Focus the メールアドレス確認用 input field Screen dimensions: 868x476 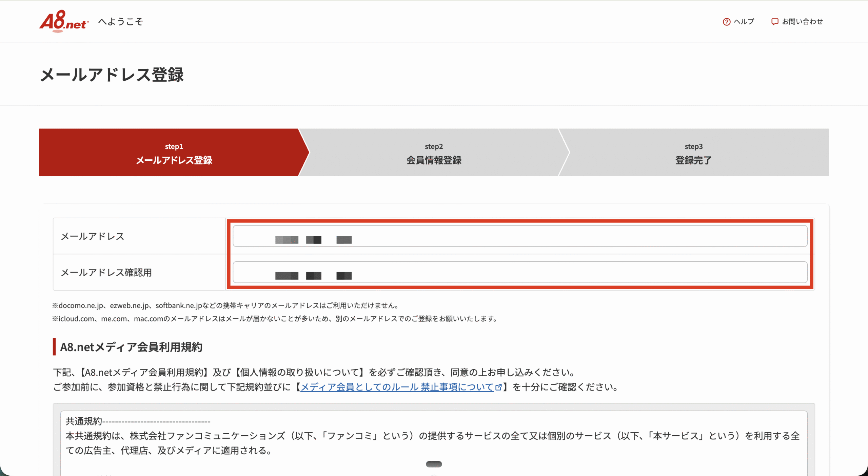point(520,272)
